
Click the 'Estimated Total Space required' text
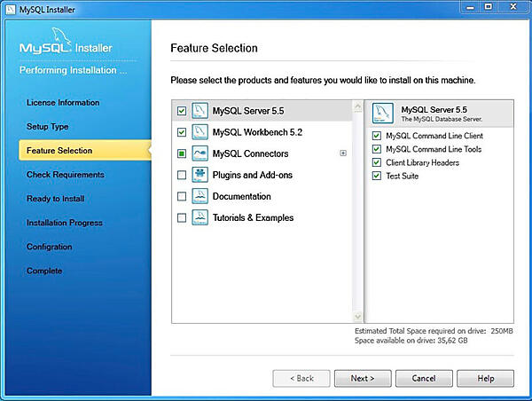434,331
